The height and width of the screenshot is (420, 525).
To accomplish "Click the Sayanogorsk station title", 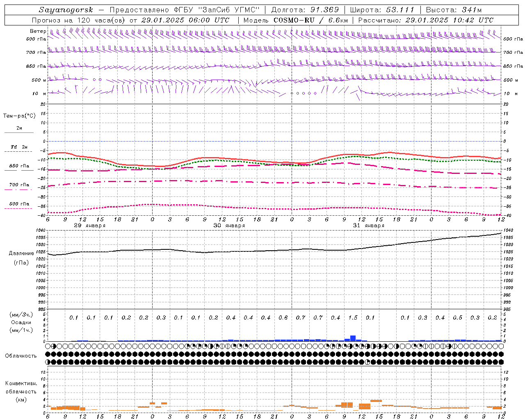I will [x=66, y=10].
